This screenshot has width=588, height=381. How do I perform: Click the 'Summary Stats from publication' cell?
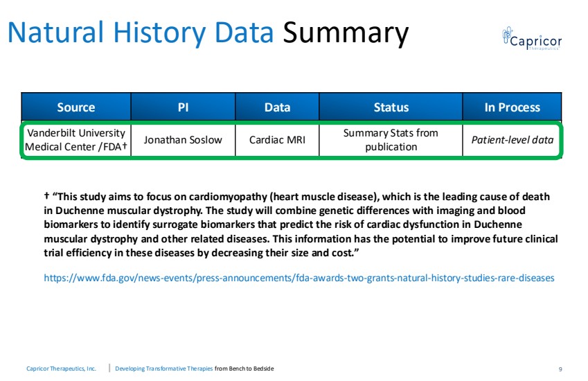(391, 140)
